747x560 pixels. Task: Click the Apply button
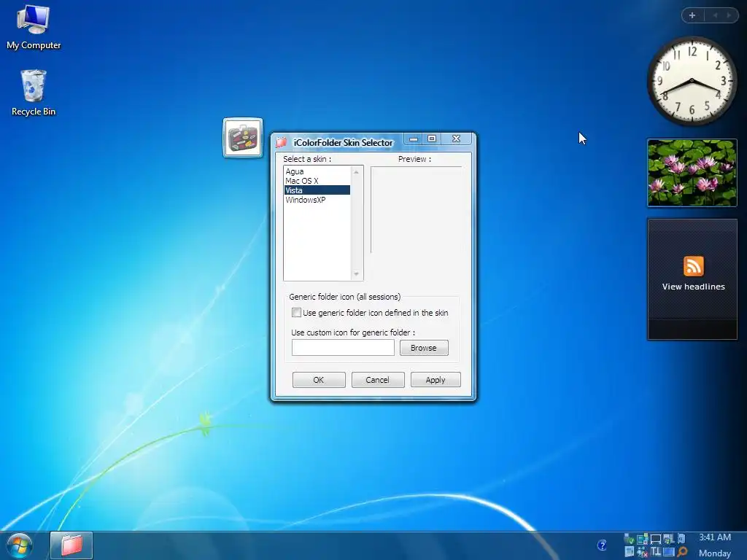[436, 380]
